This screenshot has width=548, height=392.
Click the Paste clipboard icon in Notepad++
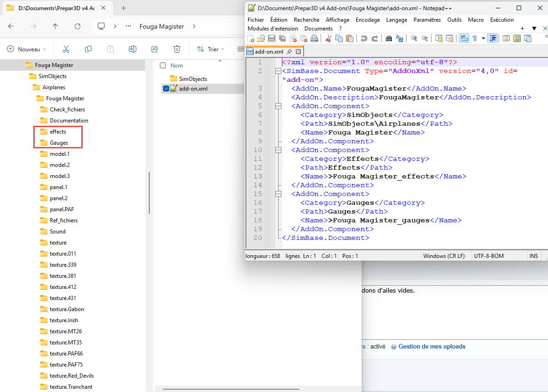[x=349, y=38]
